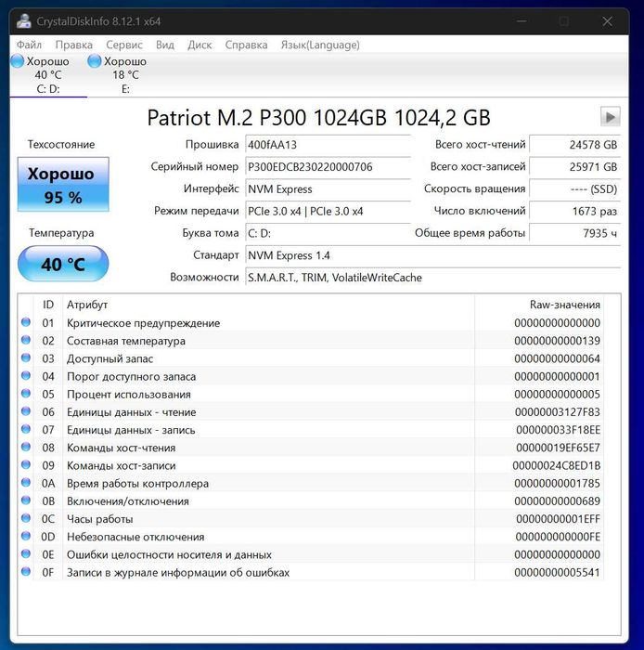644x650 pixels.
Task: Click the 40 °C temperature button
Action: click(63, 264)
